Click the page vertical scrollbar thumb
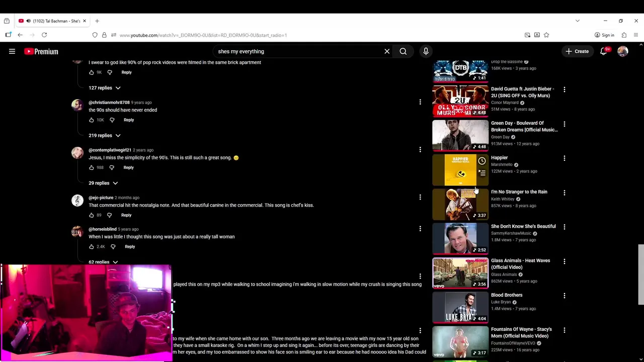The height and width of the screenshot is (362, 644). 640,274
